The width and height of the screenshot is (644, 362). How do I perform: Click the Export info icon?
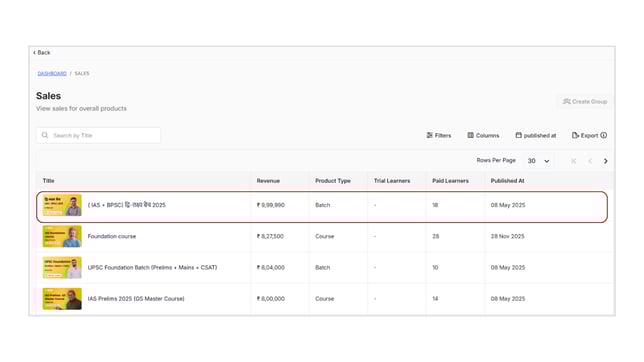[x=603, y=135]
